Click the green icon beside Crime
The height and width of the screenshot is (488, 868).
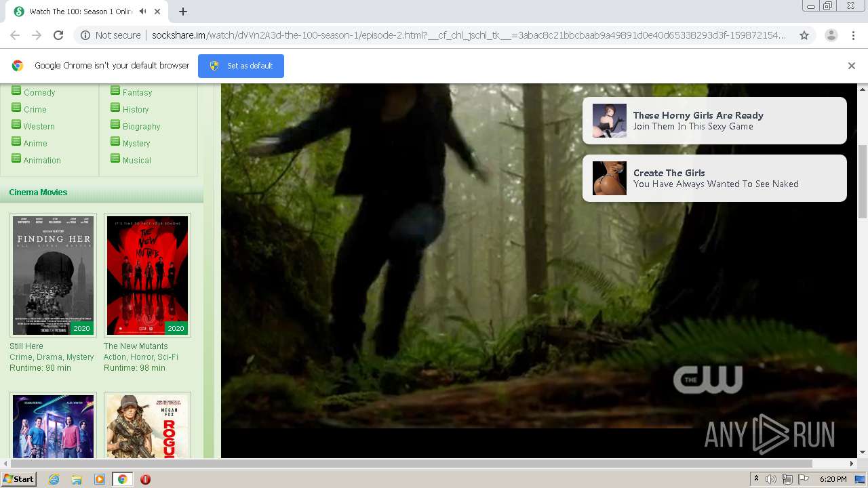16,107
